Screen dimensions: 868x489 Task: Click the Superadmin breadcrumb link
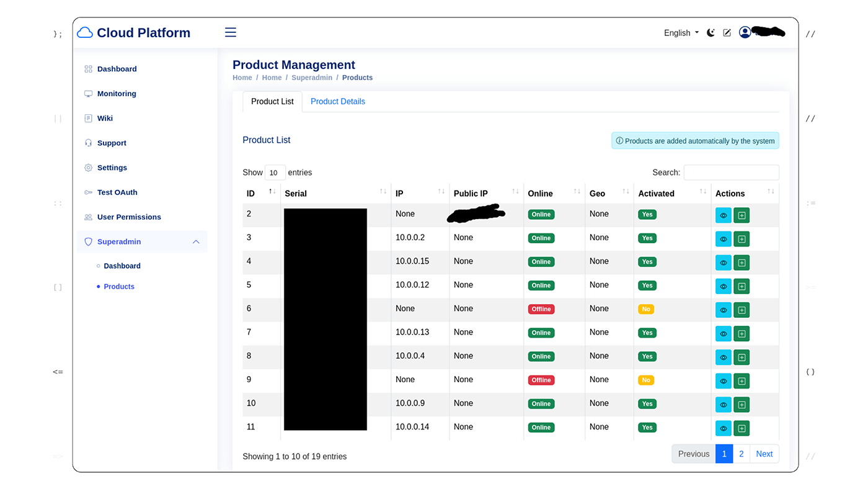click(312, 78)
